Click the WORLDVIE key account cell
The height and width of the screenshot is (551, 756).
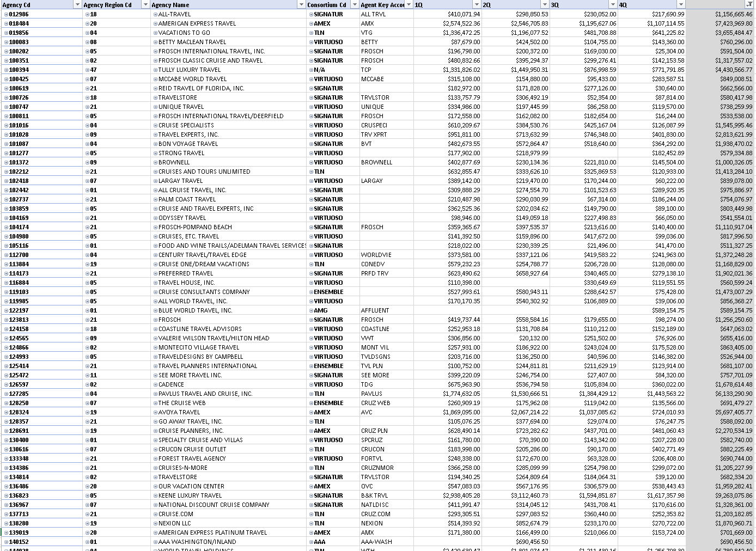point(387,255)
